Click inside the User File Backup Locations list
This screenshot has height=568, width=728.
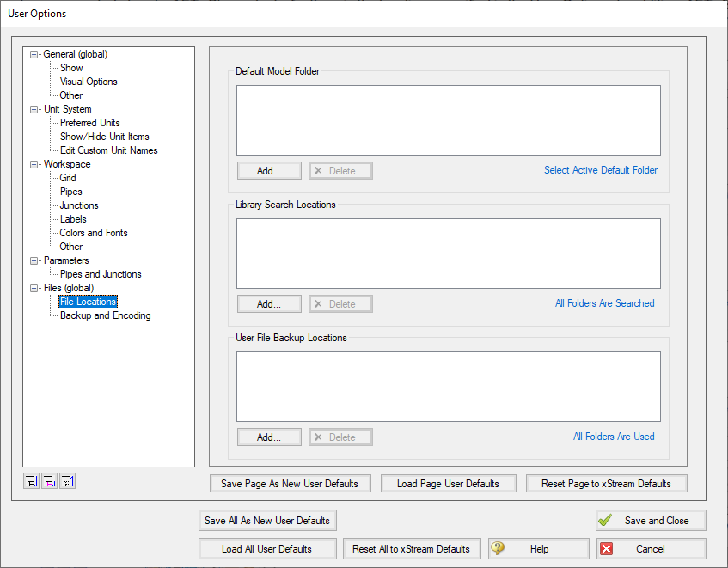pos(449,387)
